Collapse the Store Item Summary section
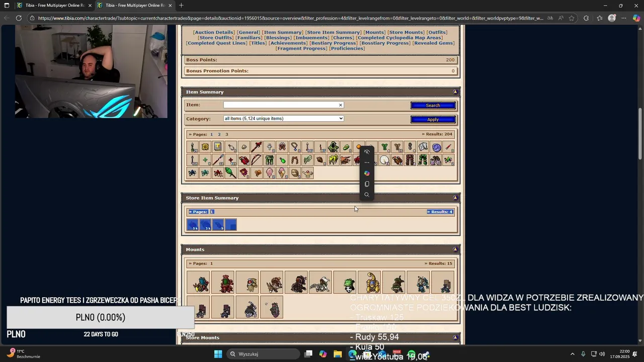 click(455, 198)
